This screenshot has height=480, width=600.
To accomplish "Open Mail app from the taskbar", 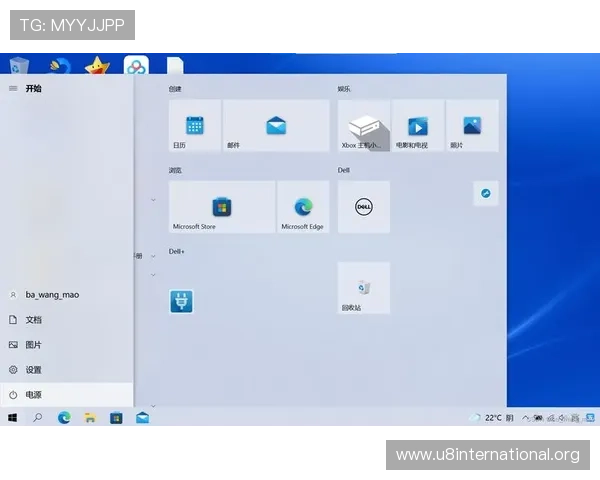I will coord(142,418).
